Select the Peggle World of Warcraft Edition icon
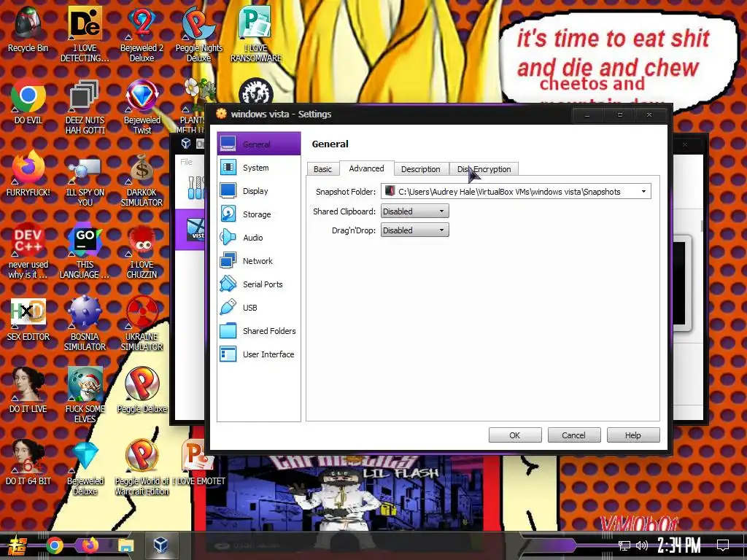The width and height of the screenshot is (747, 560). click(142, 468)
